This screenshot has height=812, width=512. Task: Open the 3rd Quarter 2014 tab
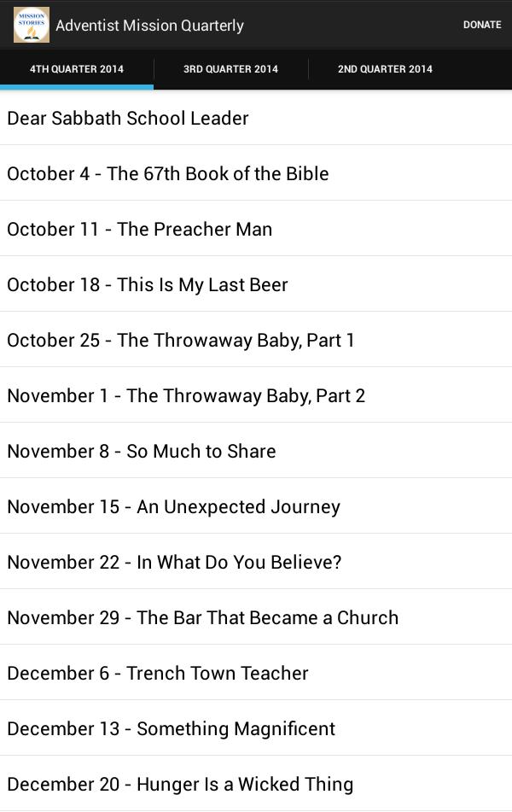(x=230, y=69)
